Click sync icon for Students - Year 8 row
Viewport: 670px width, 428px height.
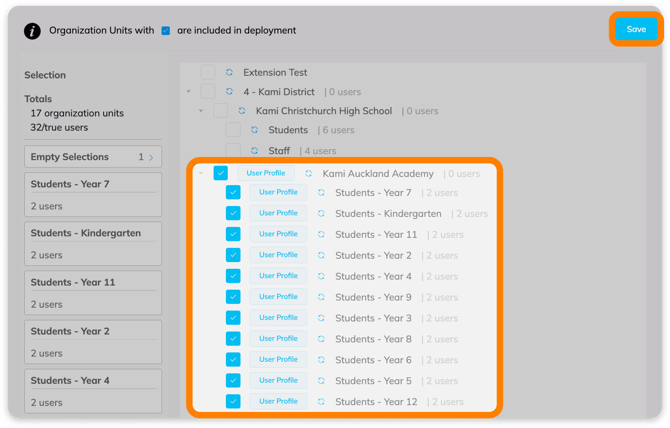[x=321, y=339]
